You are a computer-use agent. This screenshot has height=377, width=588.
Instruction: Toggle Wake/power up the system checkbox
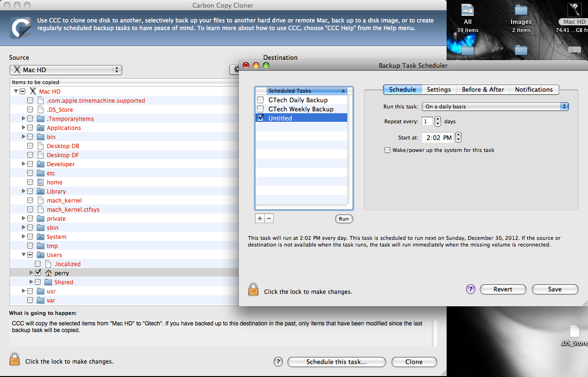pyautogui.click(x=387, y=150)
